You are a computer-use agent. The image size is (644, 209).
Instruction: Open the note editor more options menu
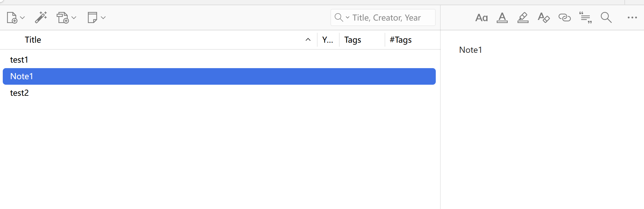coord(632,17)
